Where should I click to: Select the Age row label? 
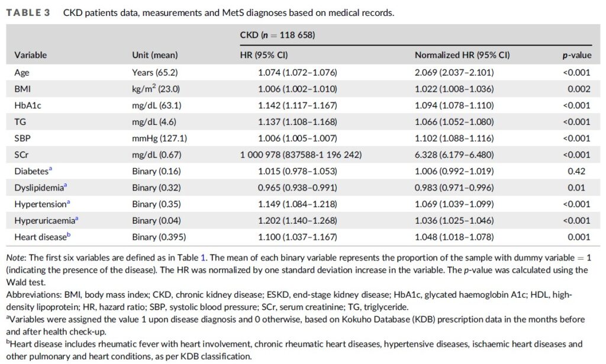click(x=21, y=72)
